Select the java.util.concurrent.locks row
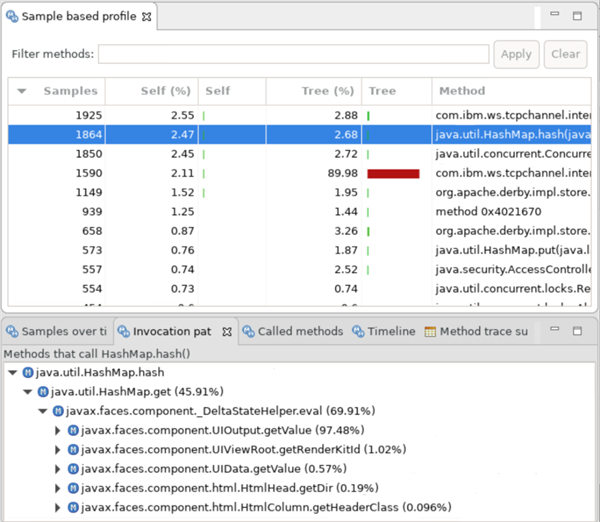The height and width of the screenshot is (522, 600). click(300, 289)
